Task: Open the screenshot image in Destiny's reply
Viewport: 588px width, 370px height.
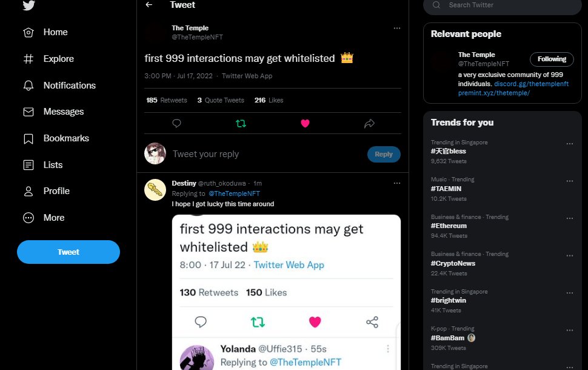Action: point(286,292)
